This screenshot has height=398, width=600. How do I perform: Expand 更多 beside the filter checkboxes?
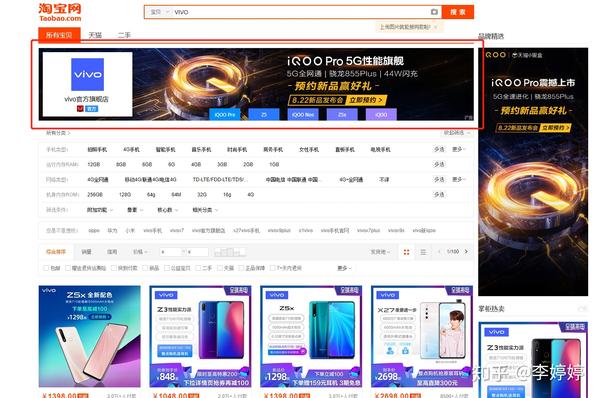point(344,268)
